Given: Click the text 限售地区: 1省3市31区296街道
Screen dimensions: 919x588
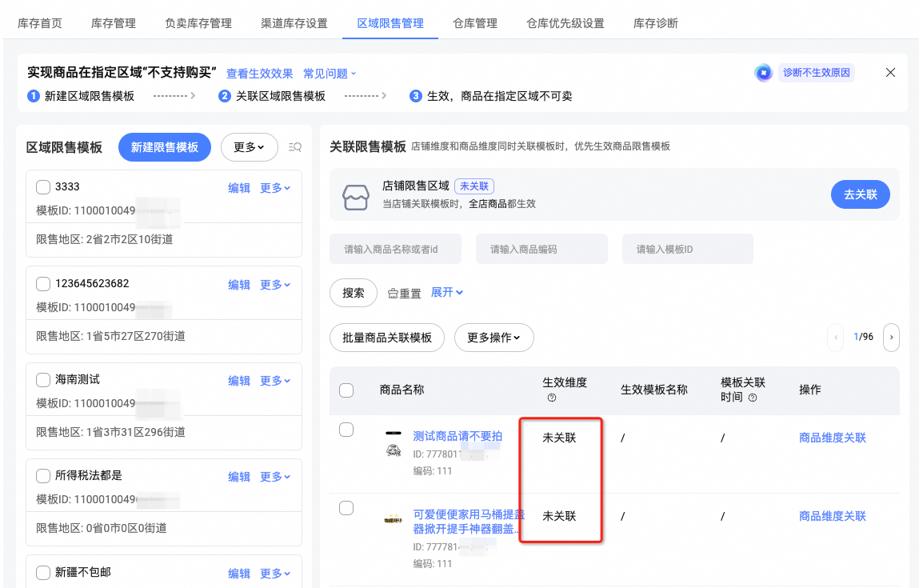Looking at the screenshot, I should 110,432.
